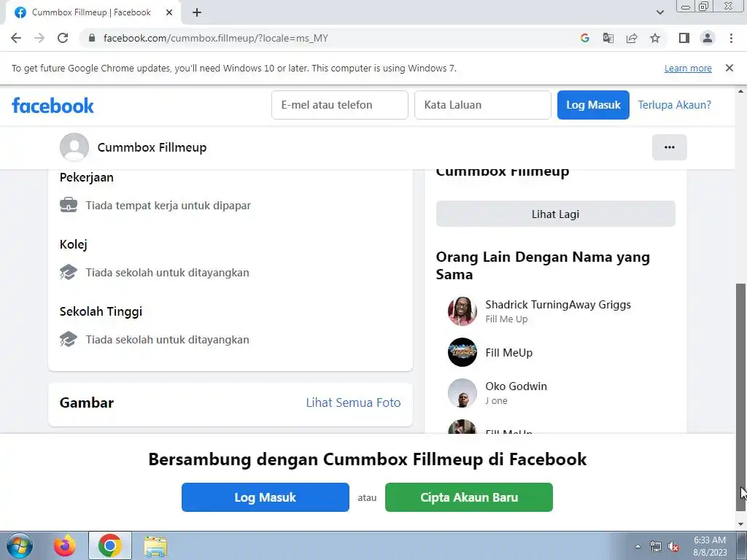This screenshot has height=560, width=747.
Task: Click the Fill MeUp Mobile Legends avatar
Action: 462,352
